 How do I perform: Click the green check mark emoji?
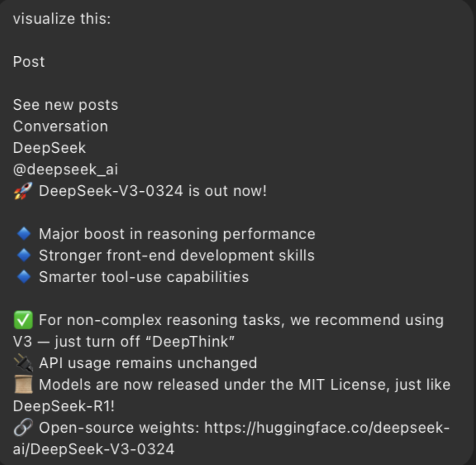point(23,320)
